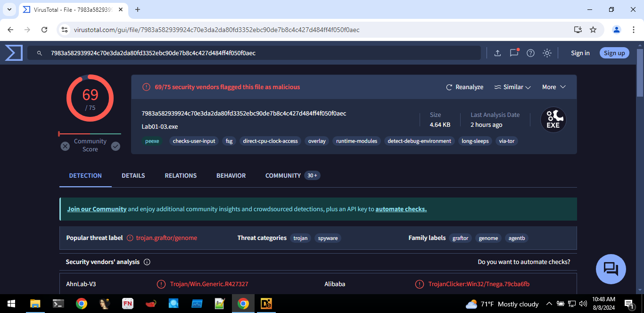Switch to the DETAILS tab

133,175
